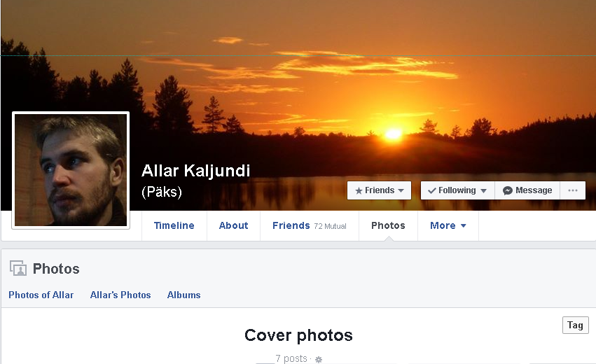The image size is (596, 364).
Task: Open the Albums link
Action: [x=184, y=295]
